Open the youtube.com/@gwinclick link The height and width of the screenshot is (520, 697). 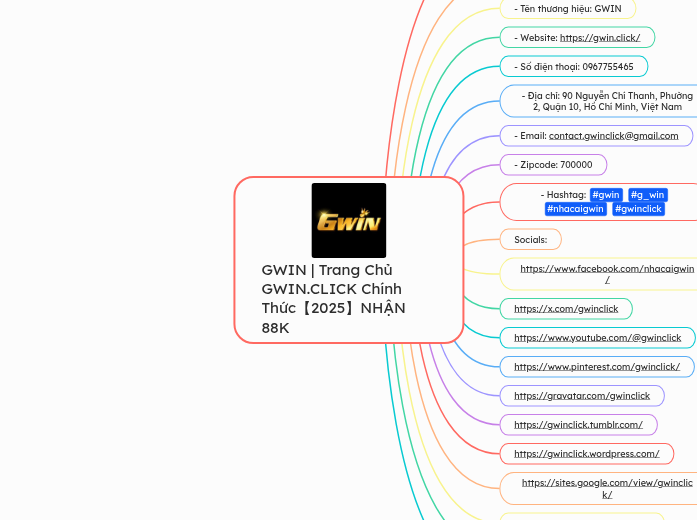pyautogui.click(x=597, y=338)
